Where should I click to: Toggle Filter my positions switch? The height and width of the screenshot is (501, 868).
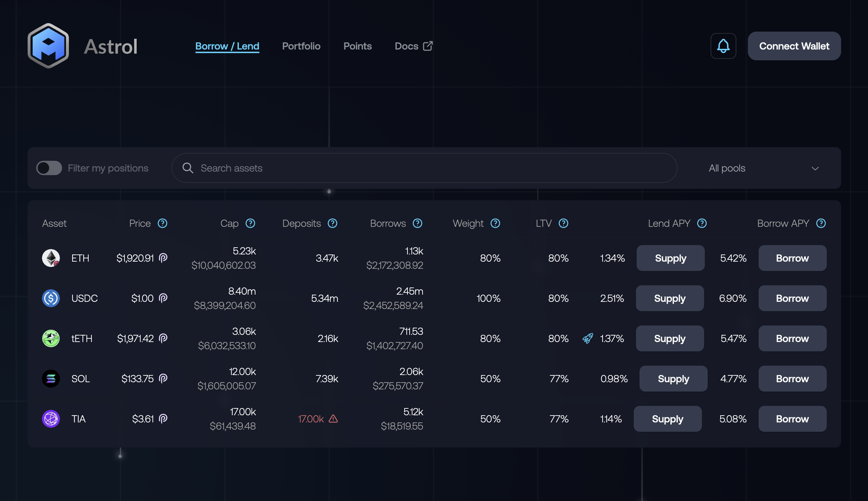click(49, 168)
